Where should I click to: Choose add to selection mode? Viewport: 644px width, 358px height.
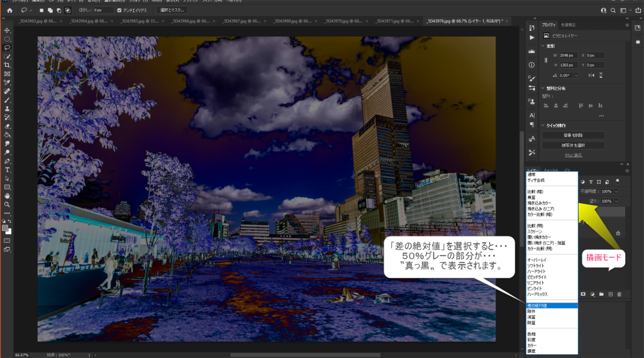50,10
